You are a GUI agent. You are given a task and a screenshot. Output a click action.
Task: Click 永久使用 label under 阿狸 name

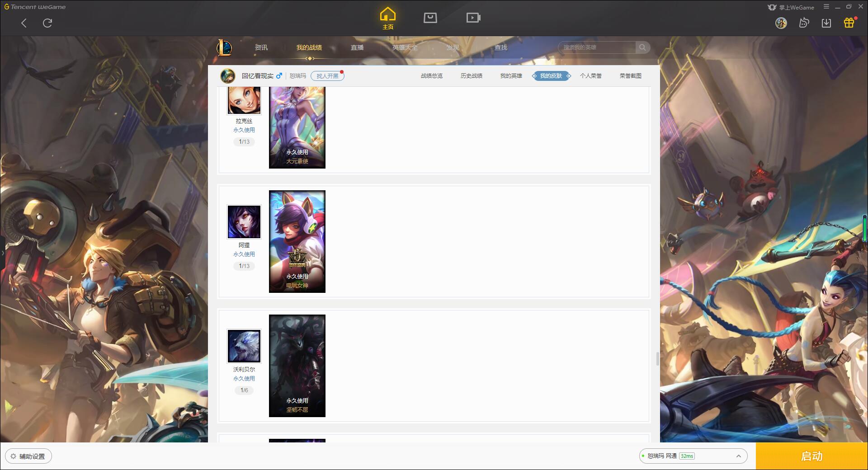pos(244,254)
